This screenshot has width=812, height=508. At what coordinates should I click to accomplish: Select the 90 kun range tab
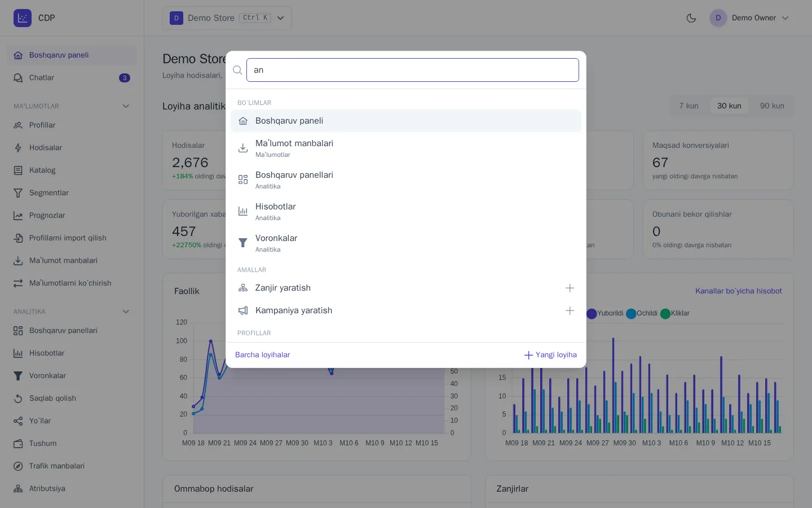tap(772, 106)
